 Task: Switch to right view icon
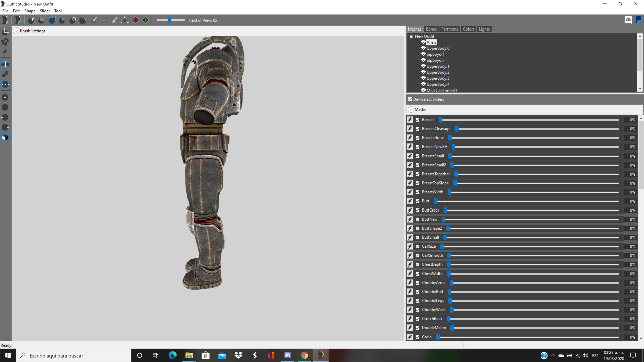pyautogui.click(x=5, y=127)
